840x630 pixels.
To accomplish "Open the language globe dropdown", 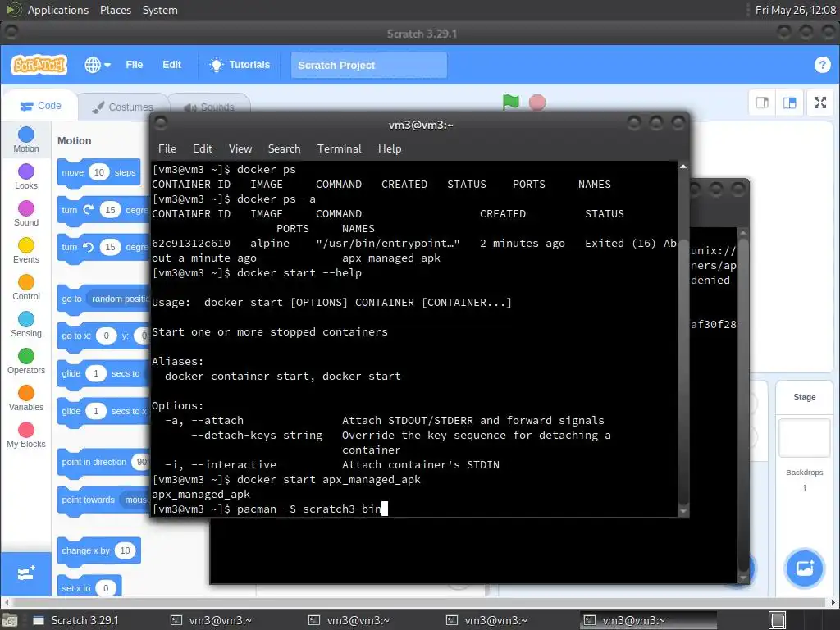I will point(97,65).
